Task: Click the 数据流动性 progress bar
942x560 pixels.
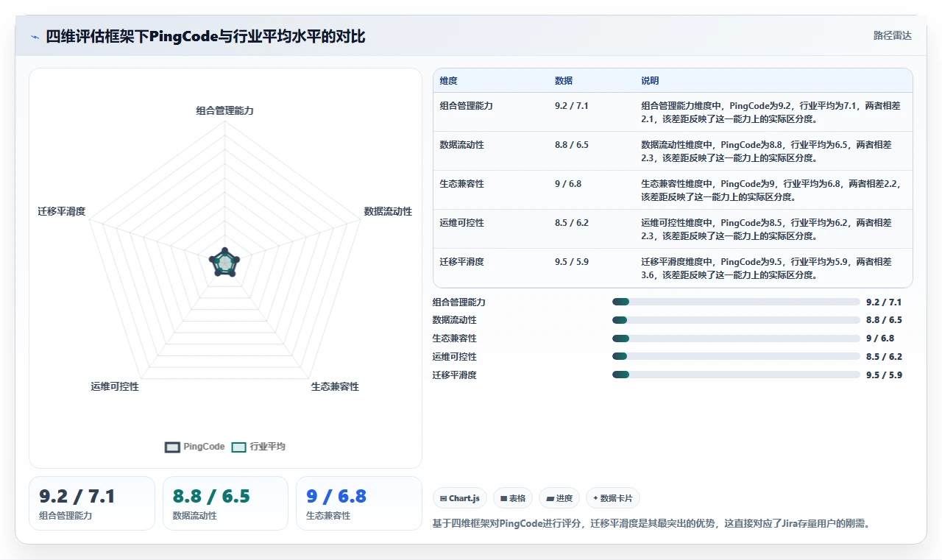Action: coord(736,320)
